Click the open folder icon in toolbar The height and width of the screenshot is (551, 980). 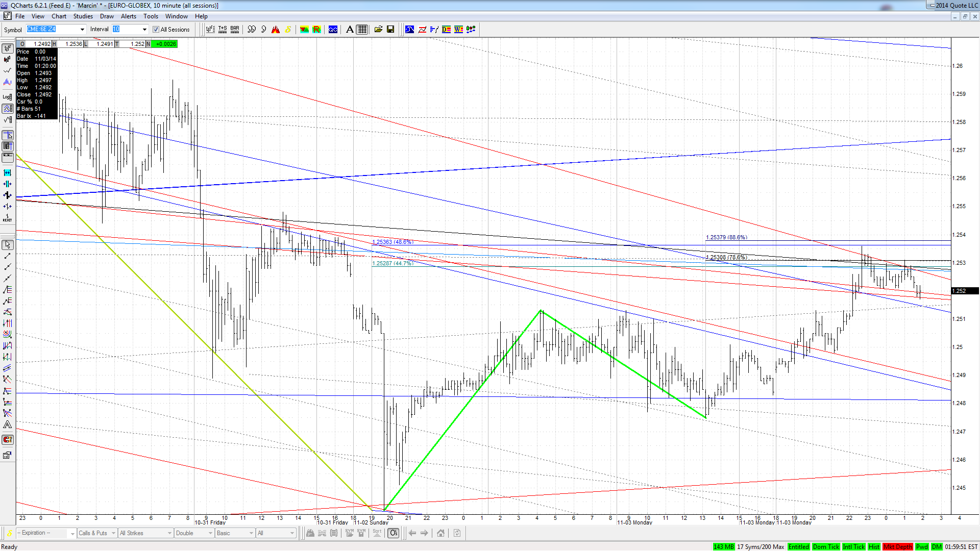tap(378, 30)
